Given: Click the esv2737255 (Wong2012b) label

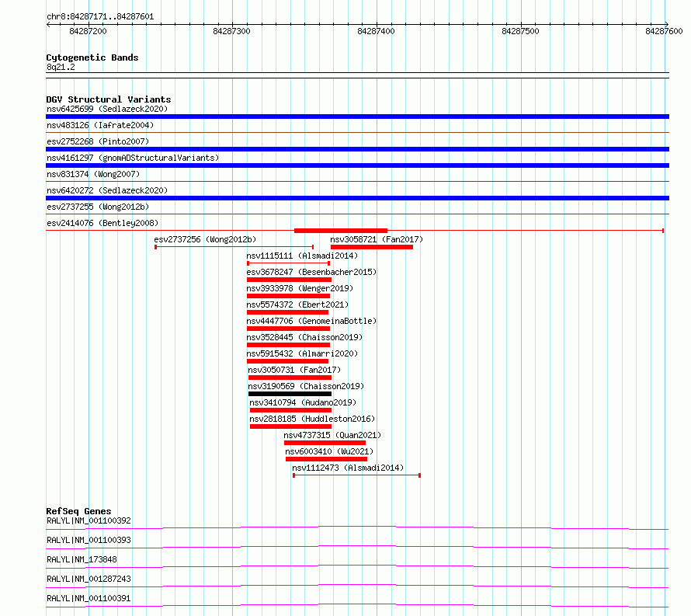Looking at the screenshot, I should point(98,207).
